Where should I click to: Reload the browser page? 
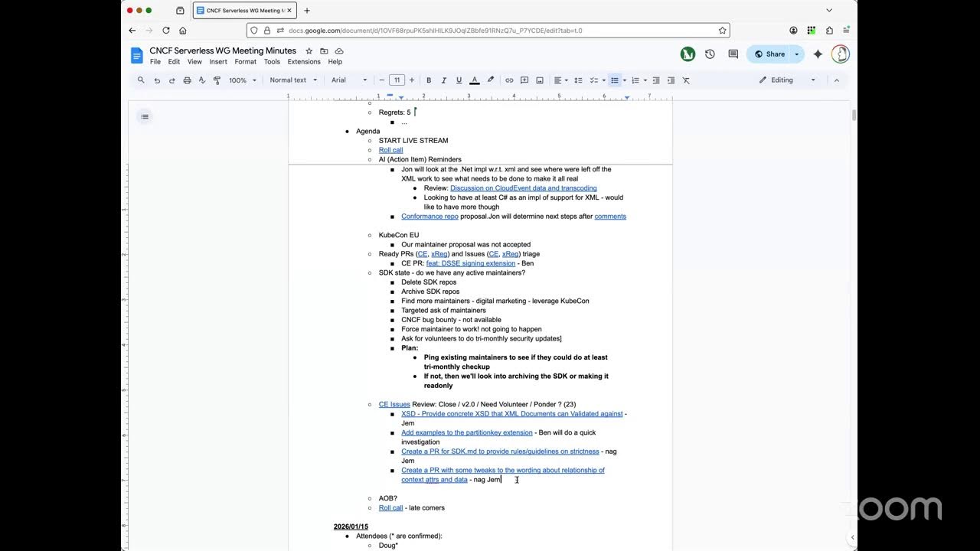point(166,31)
